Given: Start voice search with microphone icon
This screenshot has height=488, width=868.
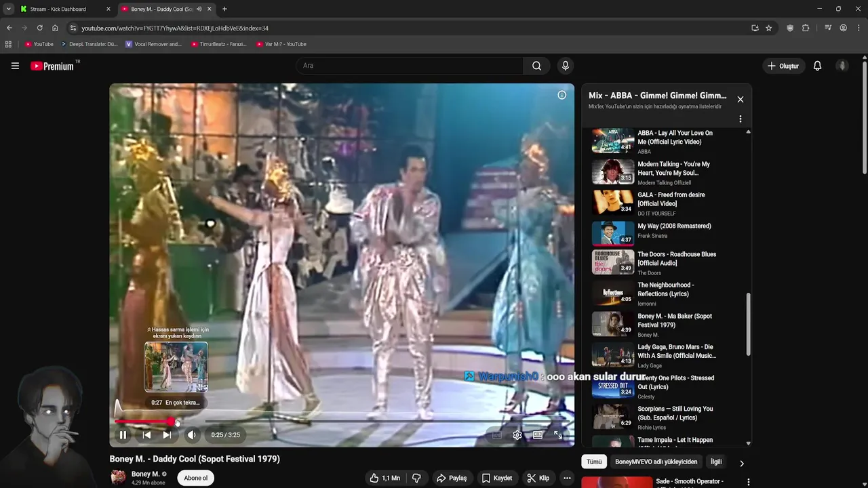Looking at the screenshot, I should 565,66.
